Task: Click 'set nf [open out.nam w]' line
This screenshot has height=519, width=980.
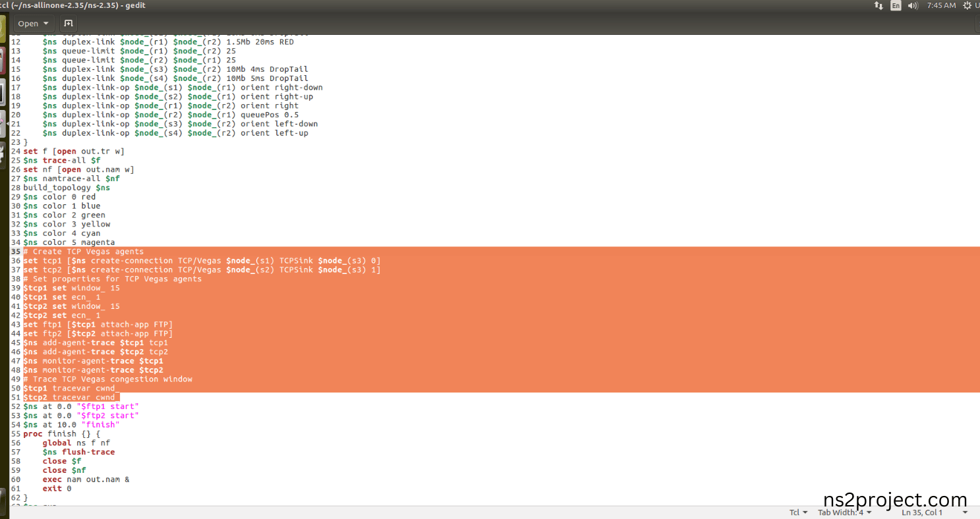Action: point(78,169)
